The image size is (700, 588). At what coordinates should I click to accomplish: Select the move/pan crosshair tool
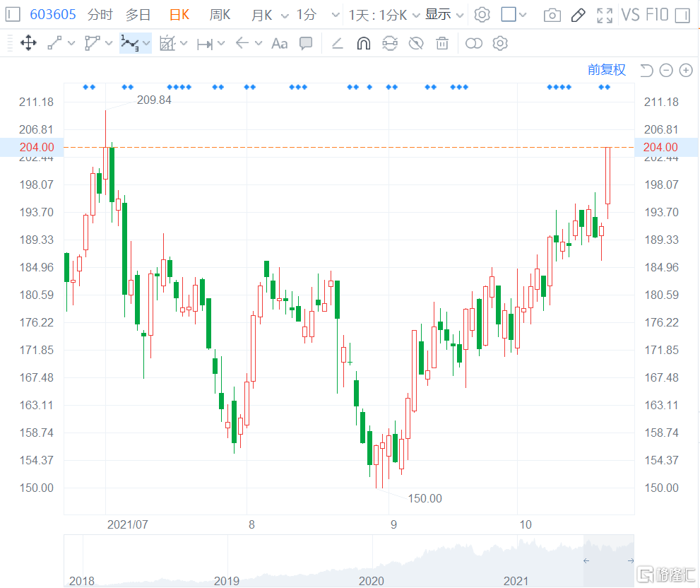28,44
